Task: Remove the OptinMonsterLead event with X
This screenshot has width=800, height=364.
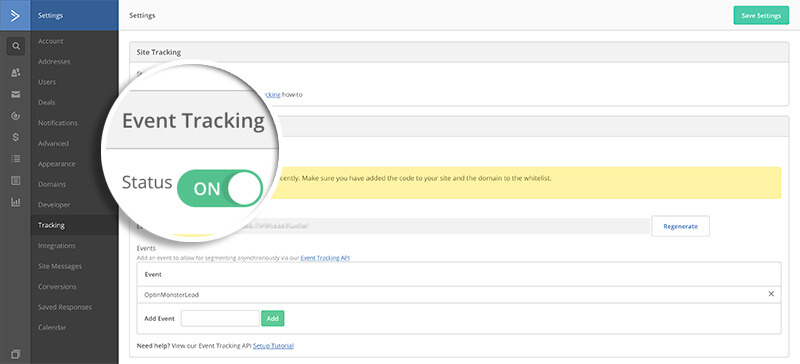Action: pos(771,294)
